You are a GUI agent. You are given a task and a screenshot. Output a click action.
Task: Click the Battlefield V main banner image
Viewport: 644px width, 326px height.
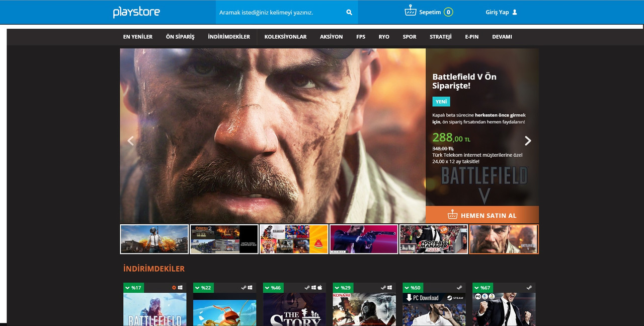pos(273,136)
